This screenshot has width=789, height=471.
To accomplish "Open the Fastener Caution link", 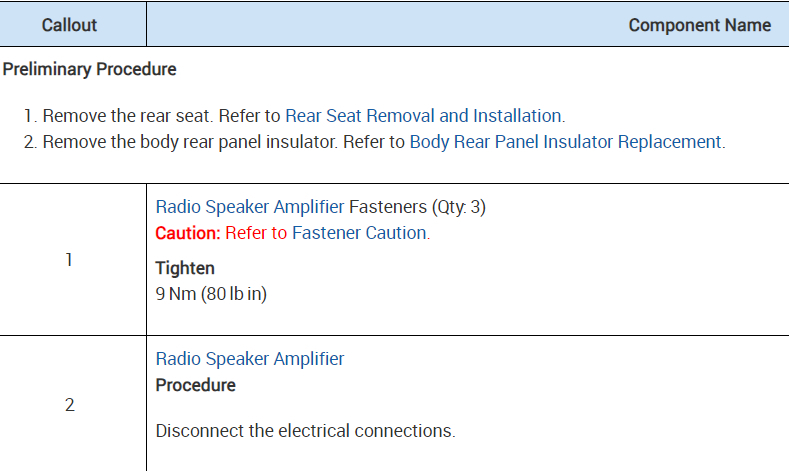I will click(360, 233).
